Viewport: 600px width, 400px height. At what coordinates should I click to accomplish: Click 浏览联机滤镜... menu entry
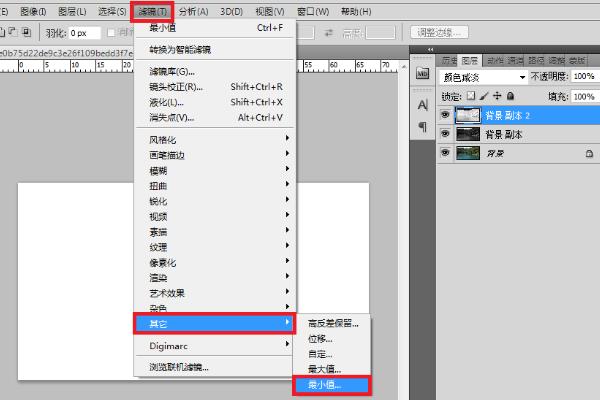[x=215, y=367]
